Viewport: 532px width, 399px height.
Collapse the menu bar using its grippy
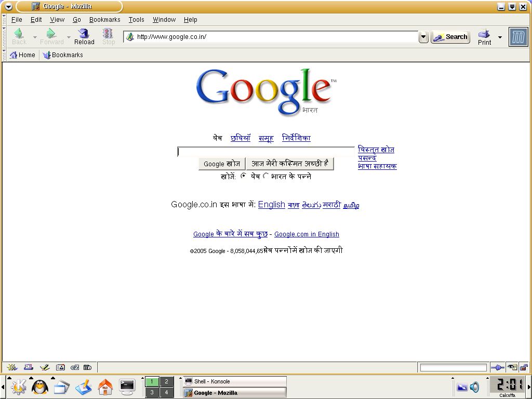[4, 20]
